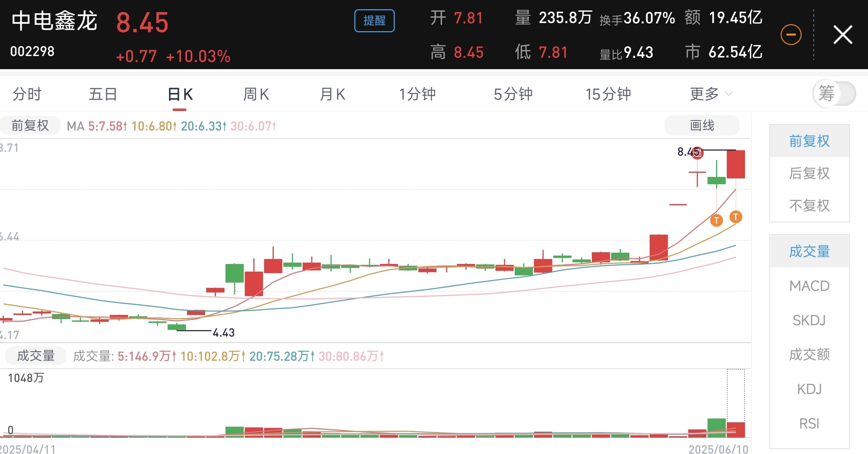The height and width of the screenshot is (454, 868).
Task: Tap the 开 7.81 opening price
Action: 457,18
